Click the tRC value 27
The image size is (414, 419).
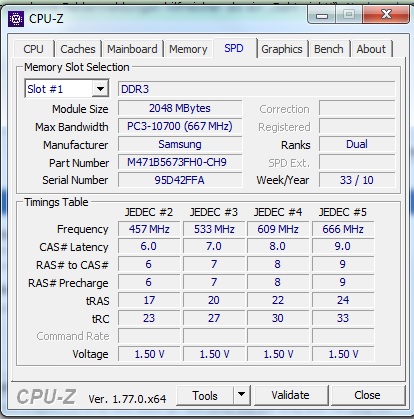[x=214, y=318]
